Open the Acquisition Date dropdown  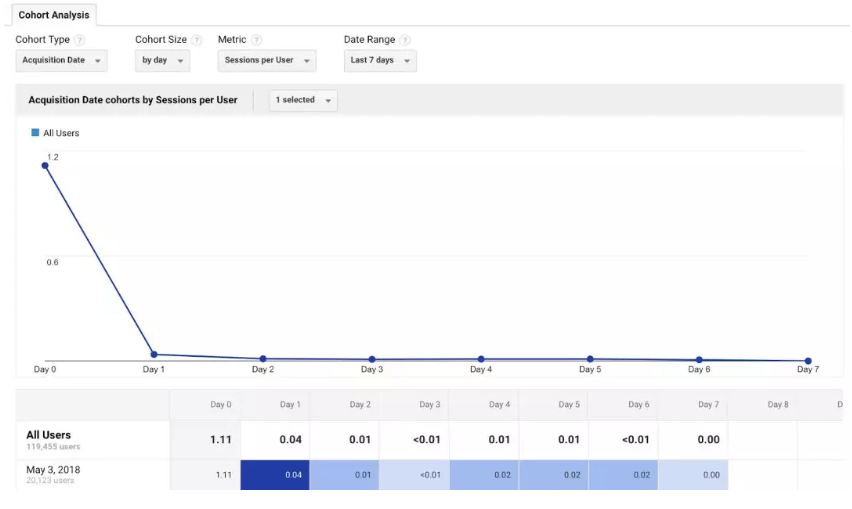(x=62, y=61)
